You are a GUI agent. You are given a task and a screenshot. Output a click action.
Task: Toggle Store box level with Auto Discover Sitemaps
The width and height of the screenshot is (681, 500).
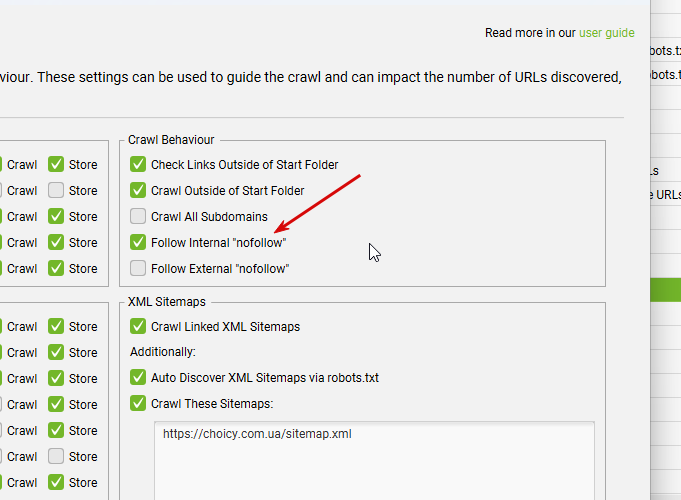click(56, 379)
